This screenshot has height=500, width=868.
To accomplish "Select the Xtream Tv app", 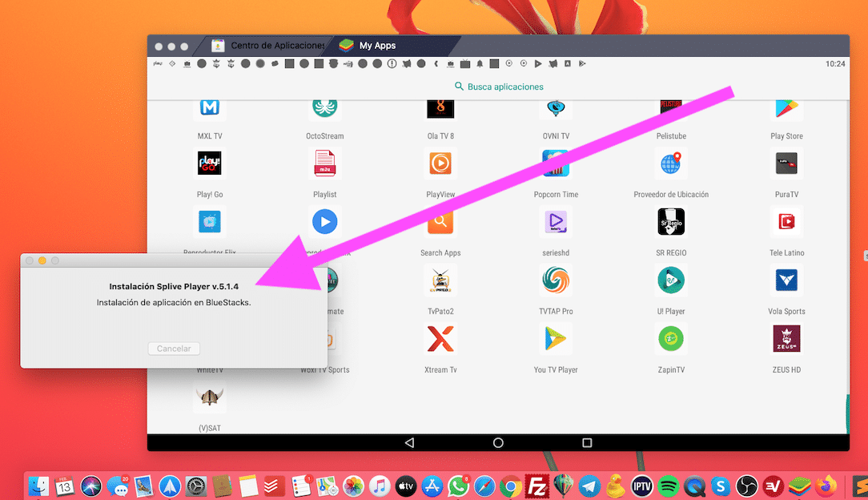I will 440,338.
